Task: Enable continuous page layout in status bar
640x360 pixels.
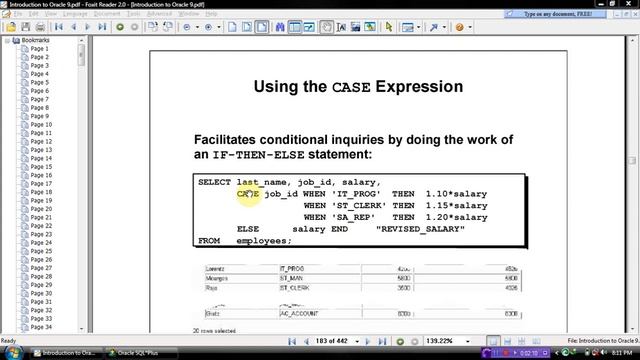Action: click(x=507, y=341)
